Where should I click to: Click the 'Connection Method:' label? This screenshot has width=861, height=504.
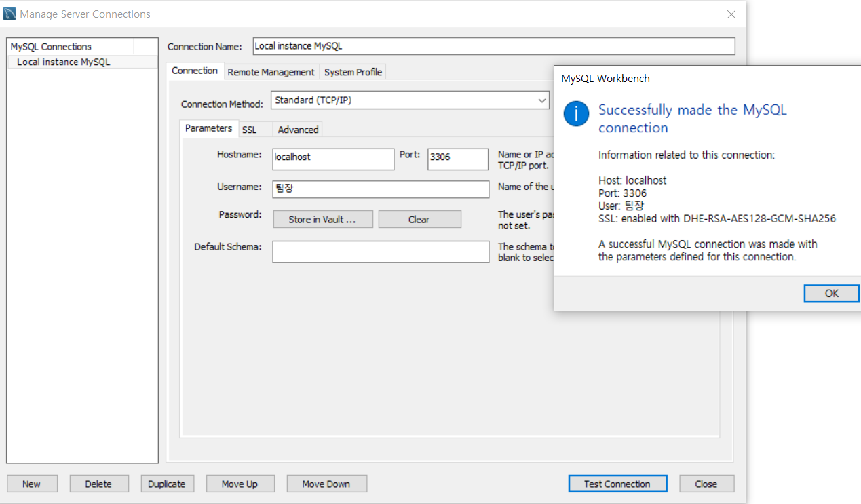point(222,104)
